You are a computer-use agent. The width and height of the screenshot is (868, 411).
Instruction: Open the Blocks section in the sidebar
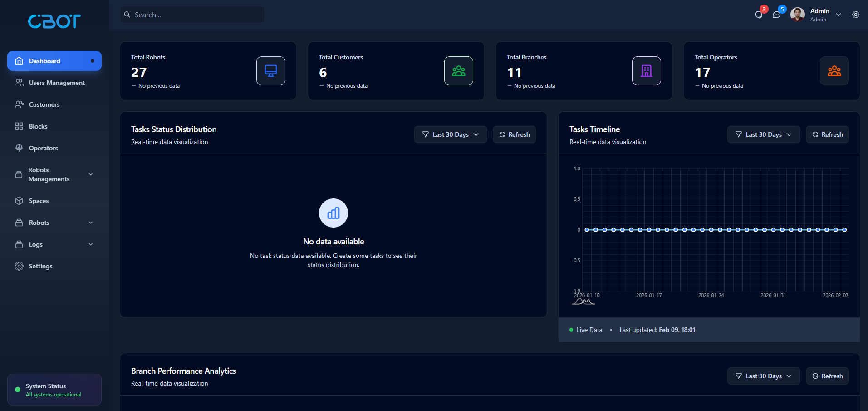38,126
